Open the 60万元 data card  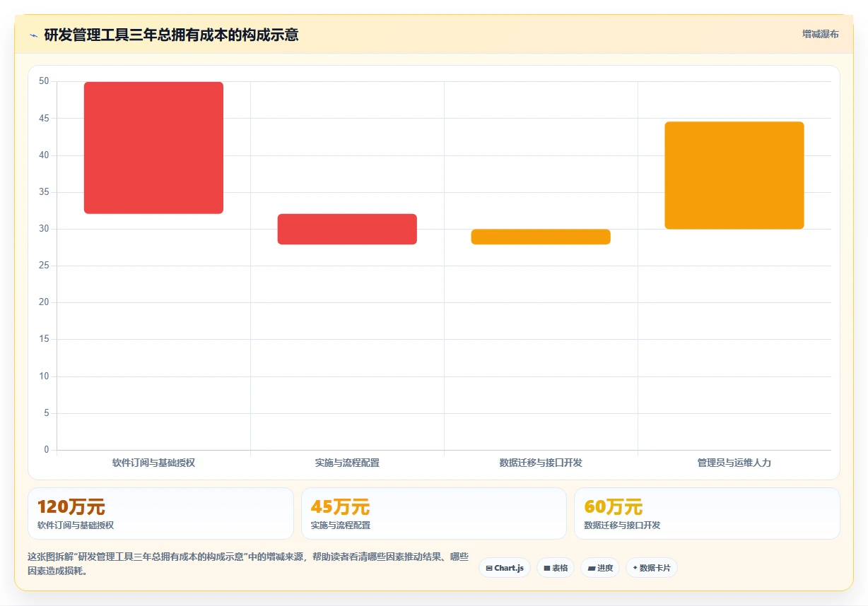707,513
